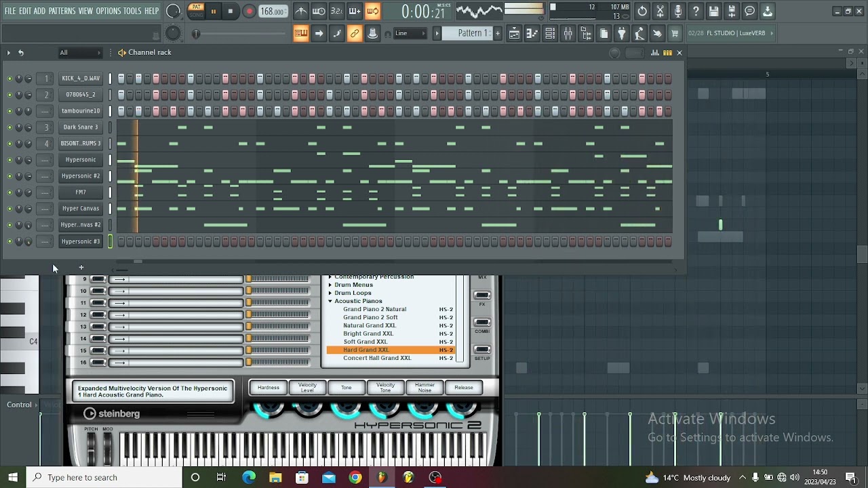Toggle multilink to controllers icon
Image resolution: width=868 pixels, height=488 pixels.
pos(372,33)
